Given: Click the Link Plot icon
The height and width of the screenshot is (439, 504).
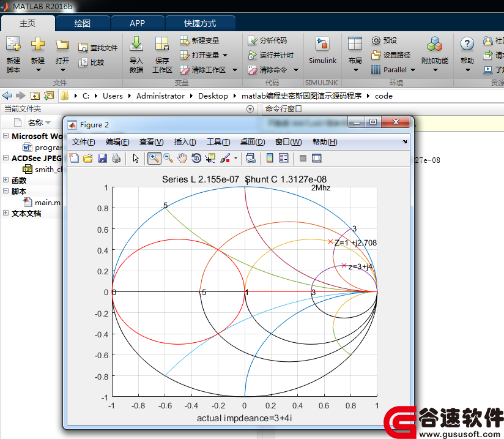Looking at the screenshot, I should point(250,158).
